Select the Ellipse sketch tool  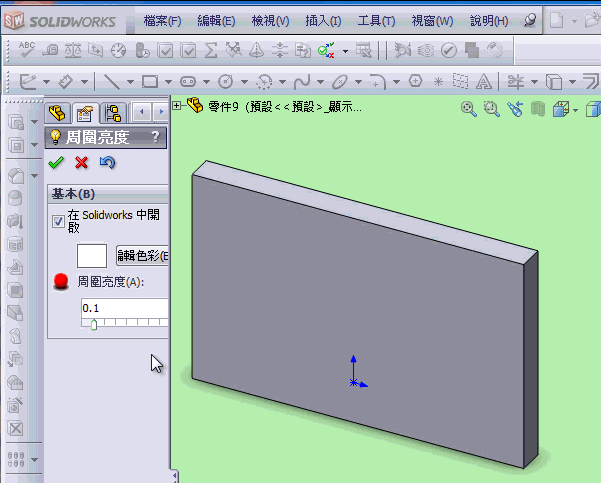[340, 82]
